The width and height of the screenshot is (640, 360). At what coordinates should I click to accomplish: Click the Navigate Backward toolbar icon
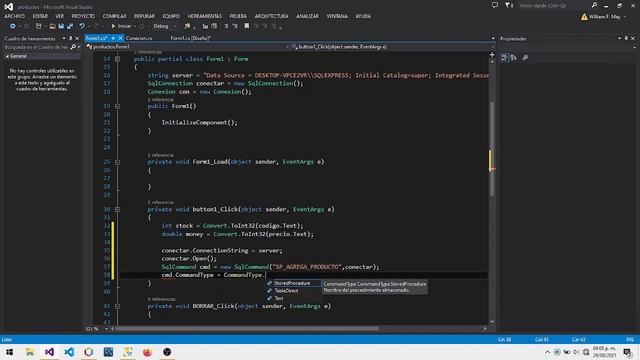click(13, 26)
